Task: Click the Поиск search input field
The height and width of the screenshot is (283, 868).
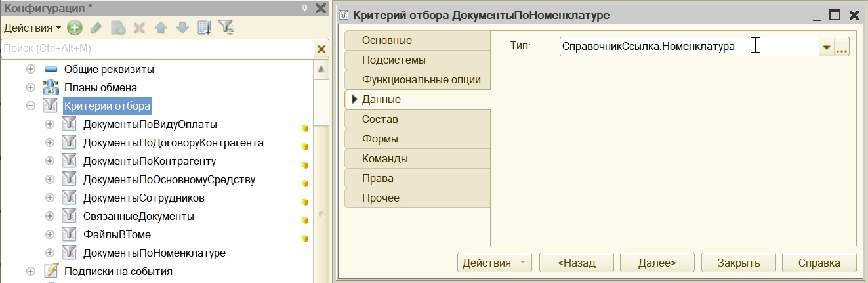Action: coord(157,49)
